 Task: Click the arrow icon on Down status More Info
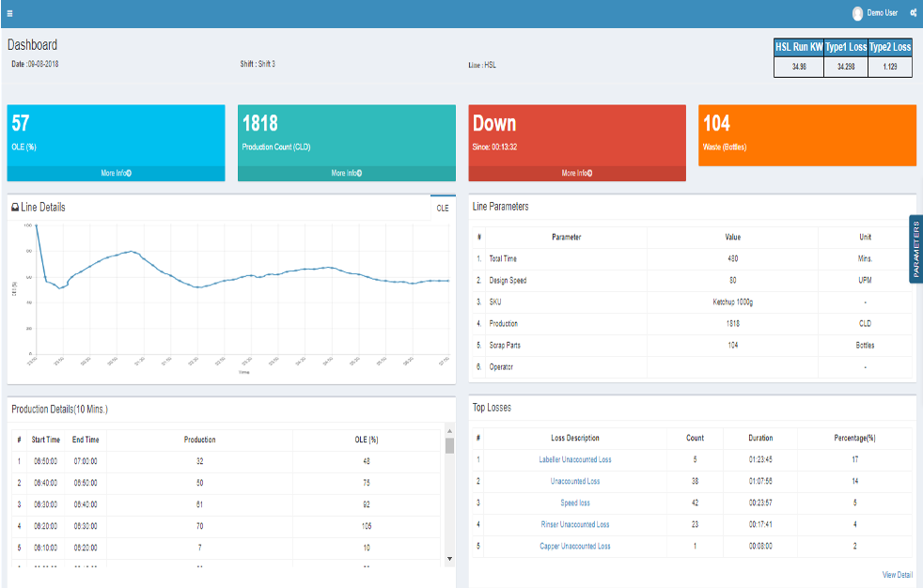pos(588,174)
